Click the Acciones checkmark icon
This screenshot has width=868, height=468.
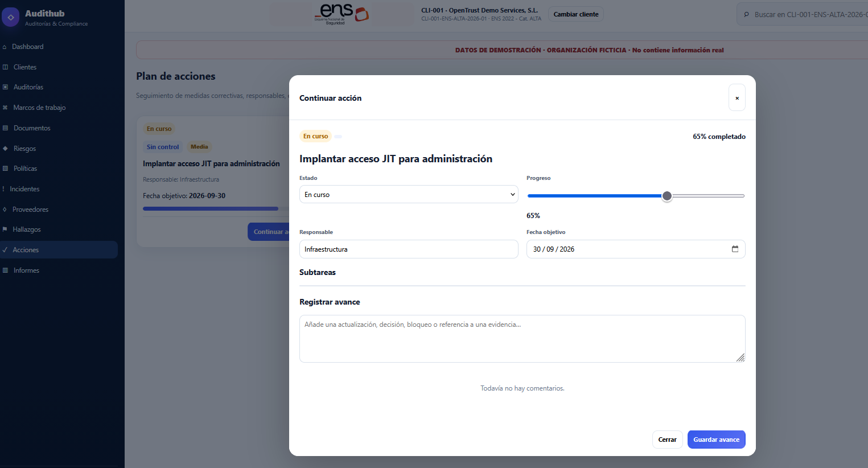(5, 250)
